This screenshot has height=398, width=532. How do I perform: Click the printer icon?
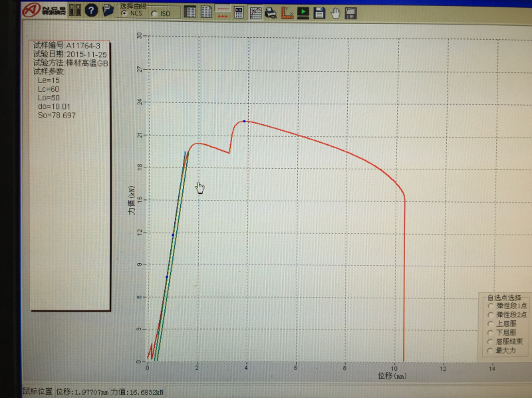[271, 13]
